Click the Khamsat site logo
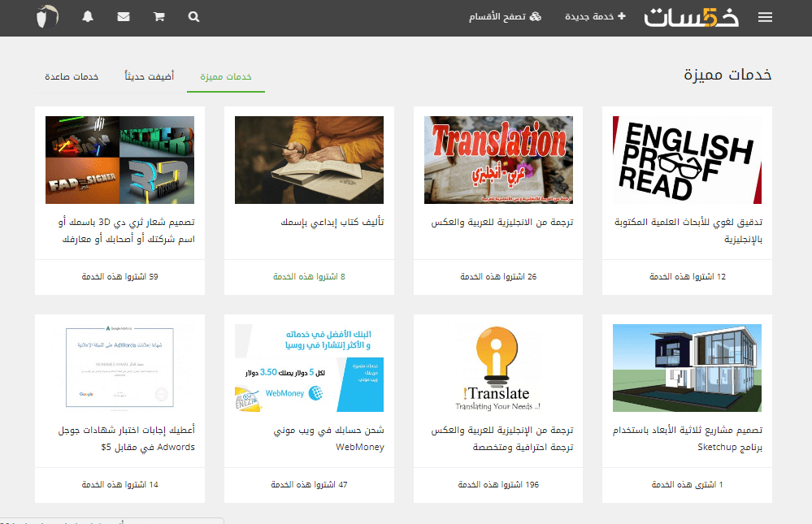 tap(692, 17)
